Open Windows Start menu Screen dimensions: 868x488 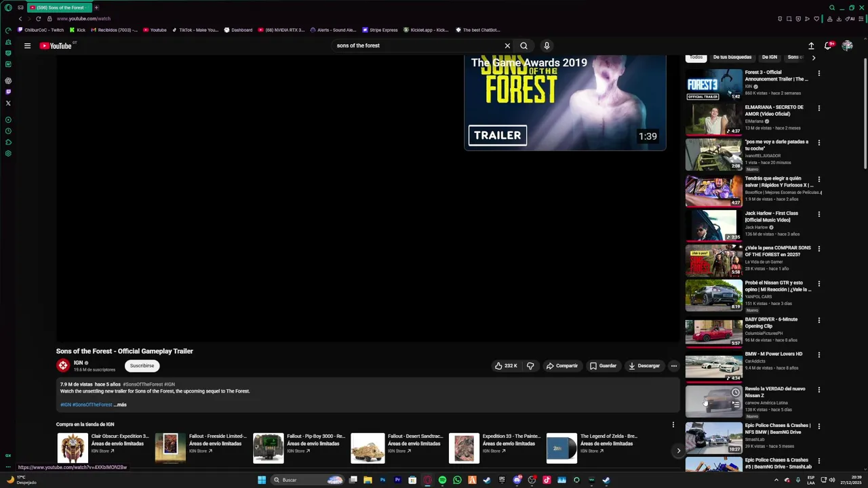pyautogui.click(x=262, y=480)
